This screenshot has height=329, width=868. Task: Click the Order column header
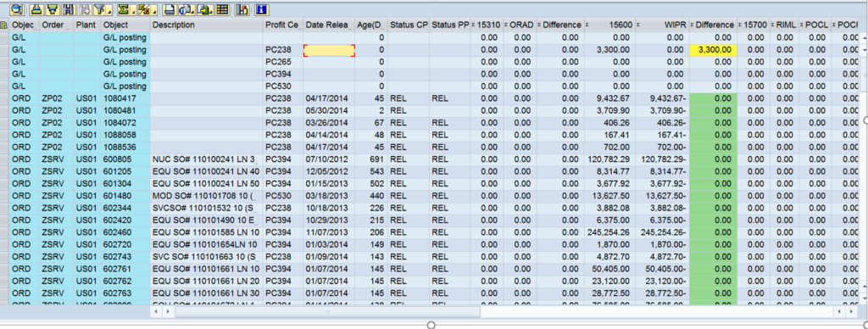(x=56, y=25)
